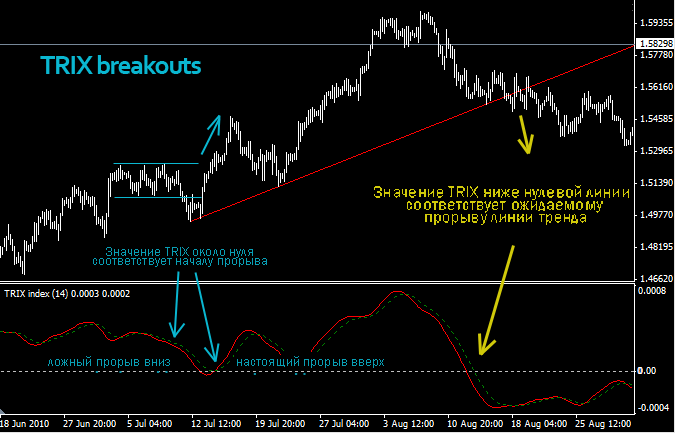Select the 'Значение TRIX около нуля' text annotation

point(180,251)
